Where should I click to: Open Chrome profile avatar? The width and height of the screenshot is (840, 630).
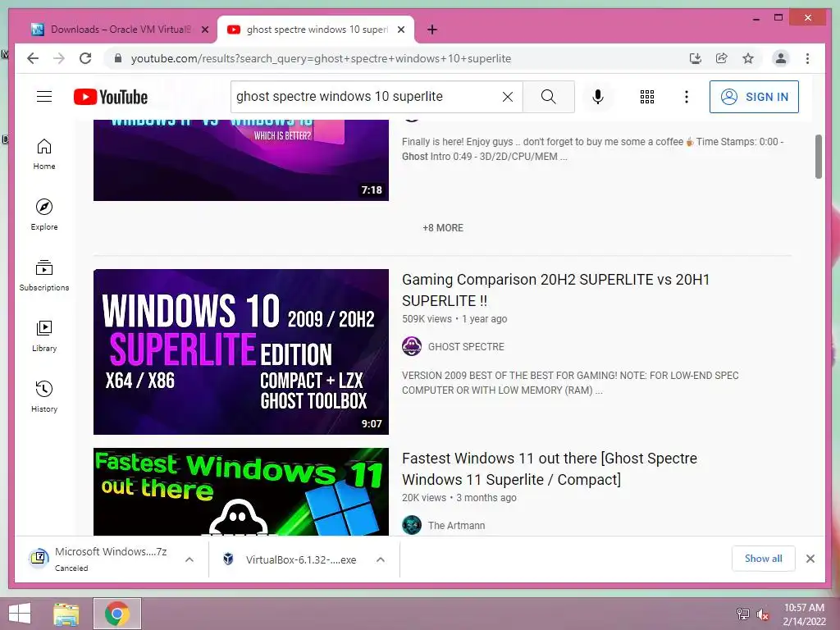(x=781, y=58)
